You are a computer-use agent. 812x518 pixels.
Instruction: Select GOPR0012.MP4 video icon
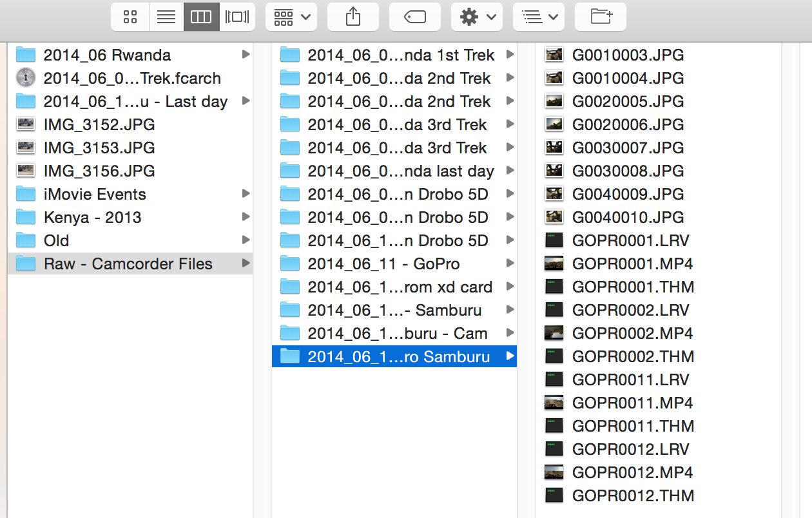click(554, 472)
